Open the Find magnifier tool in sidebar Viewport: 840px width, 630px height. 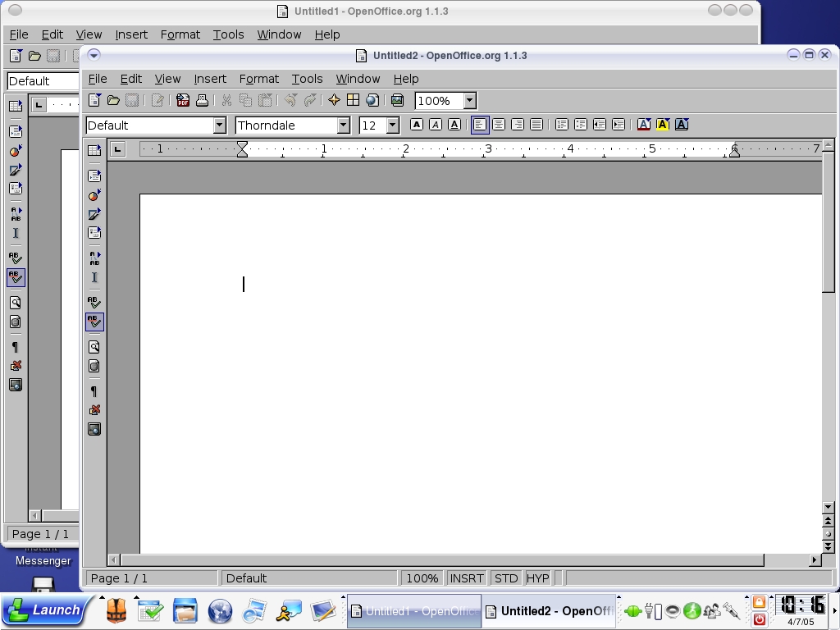94,347
